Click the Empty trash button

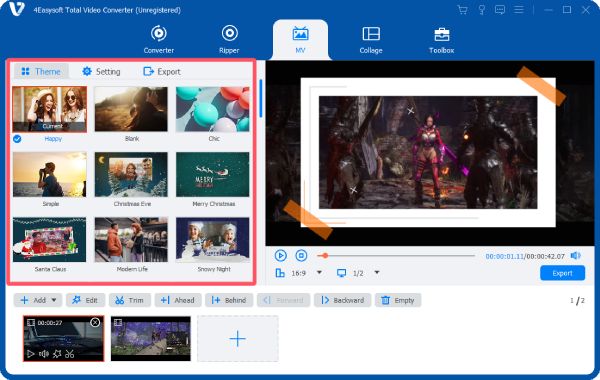[398, 300]
